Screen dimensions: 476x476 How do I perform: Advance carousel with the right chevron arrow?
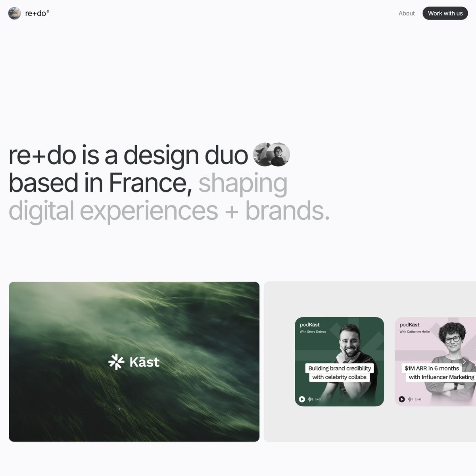(x=464, y=361)
